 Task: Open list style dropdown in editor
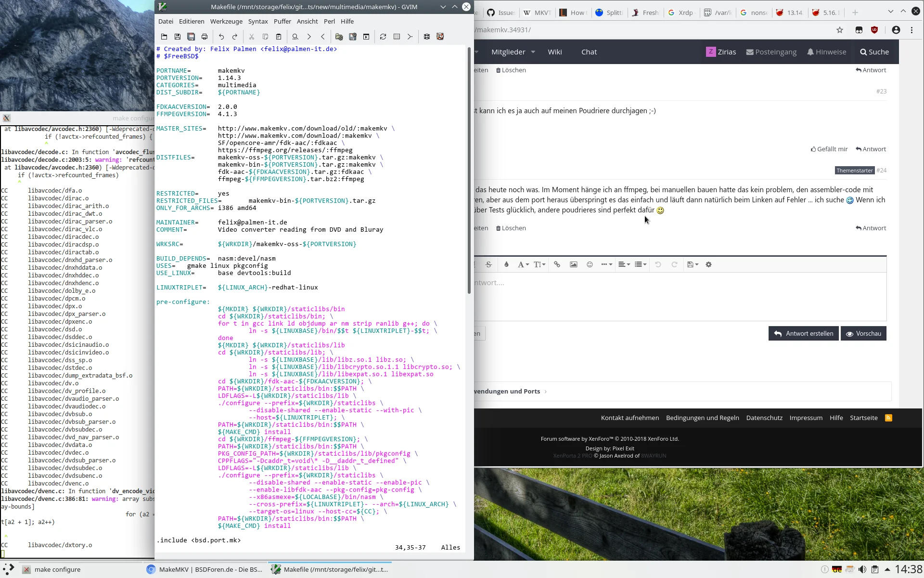[641, 264]
